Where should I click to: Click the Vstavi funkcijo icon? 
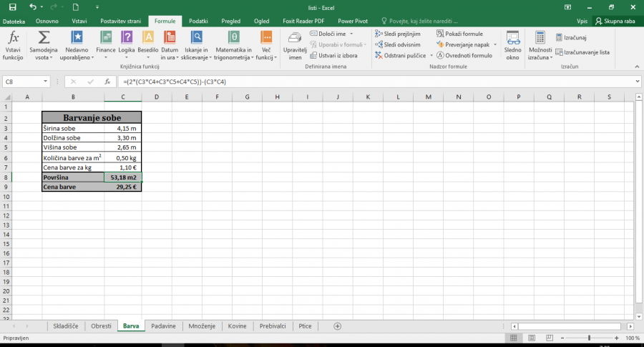13,44
